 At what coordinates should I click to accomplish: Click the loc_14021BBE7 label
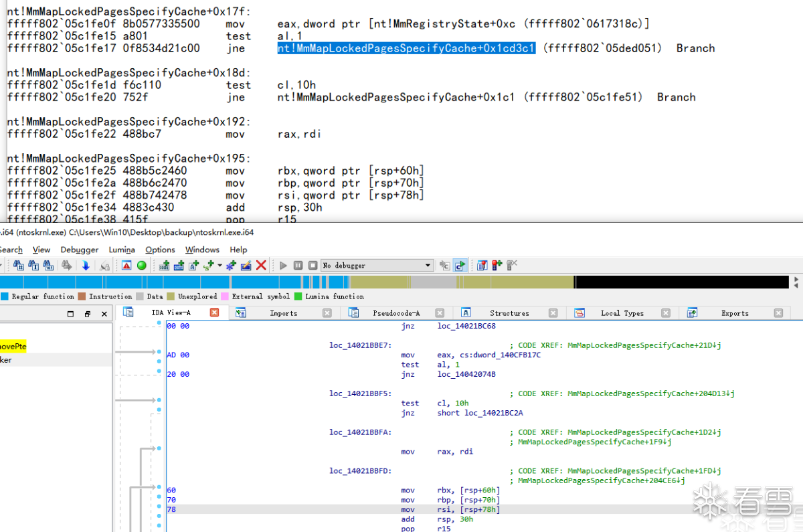360,345
